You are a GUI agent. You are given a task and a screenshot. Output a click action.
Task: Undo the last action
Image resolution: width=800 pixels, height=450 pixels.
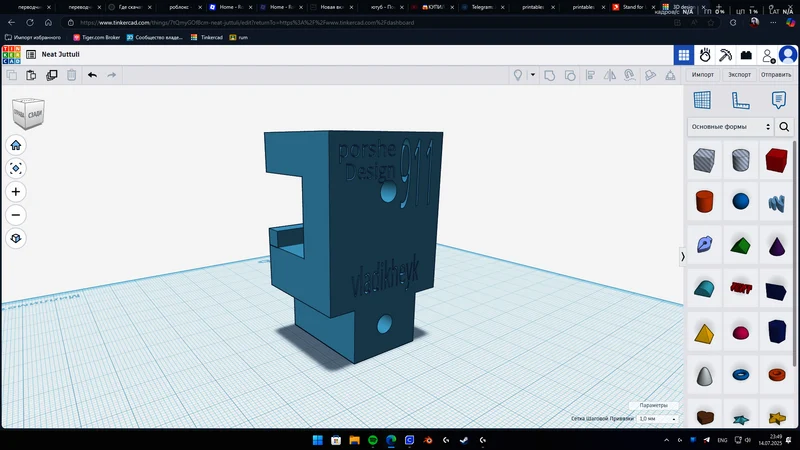point(92,75)
